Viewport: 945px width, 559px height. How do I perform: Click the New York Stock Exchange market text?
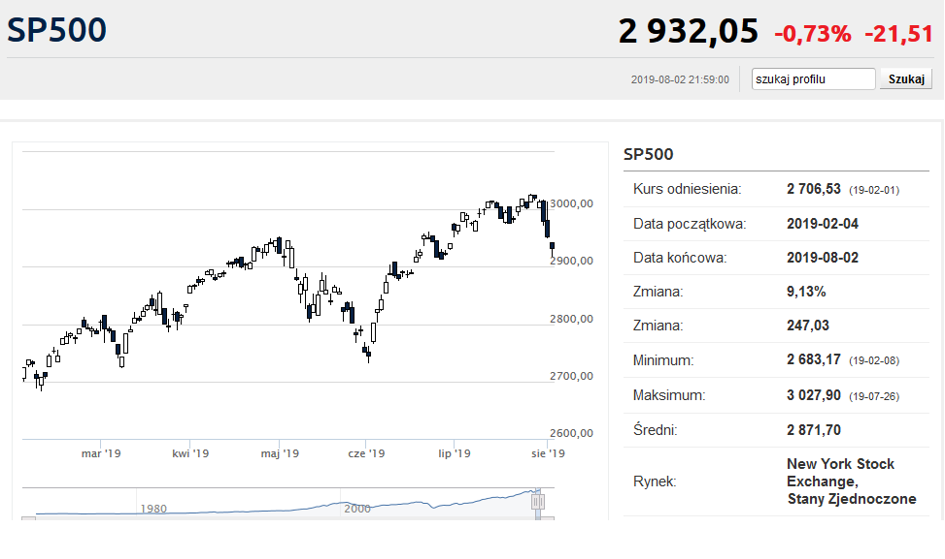851,481
